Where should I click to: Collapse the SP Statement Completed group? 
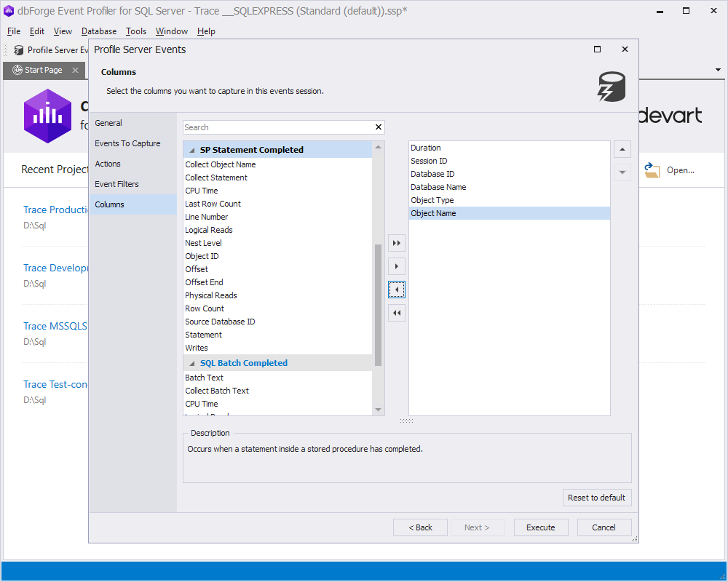(x=191, y=151)
